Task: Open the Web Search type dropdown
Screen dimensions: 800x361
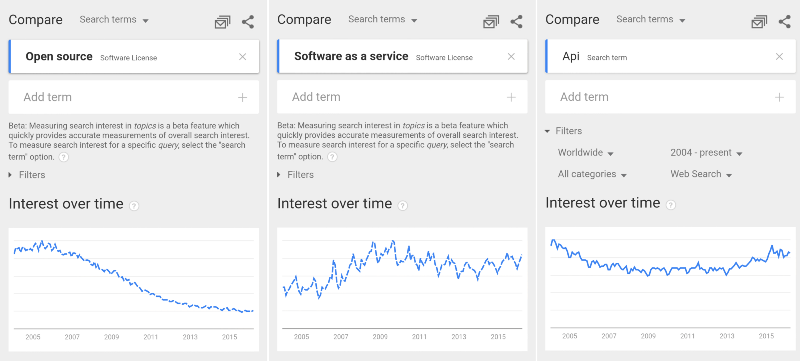Action: [701, 174]
